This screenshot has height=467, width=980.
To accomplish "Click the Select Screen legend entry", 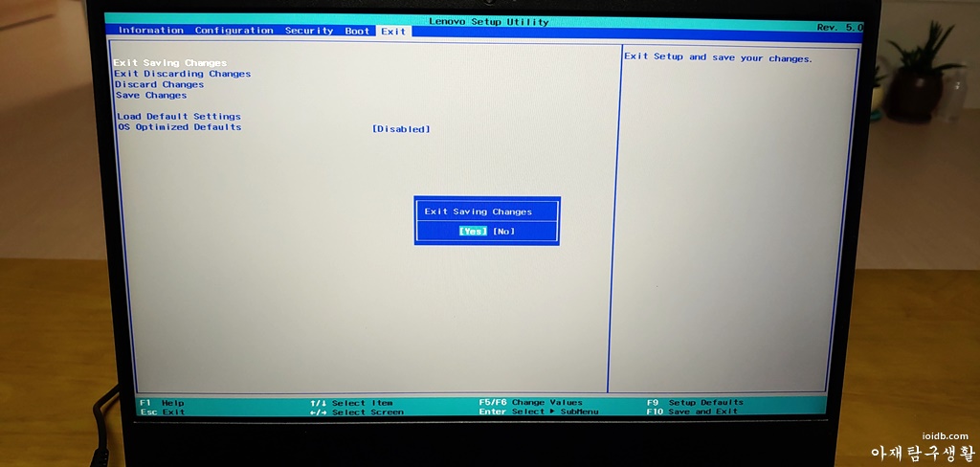I will pos(357,412).
